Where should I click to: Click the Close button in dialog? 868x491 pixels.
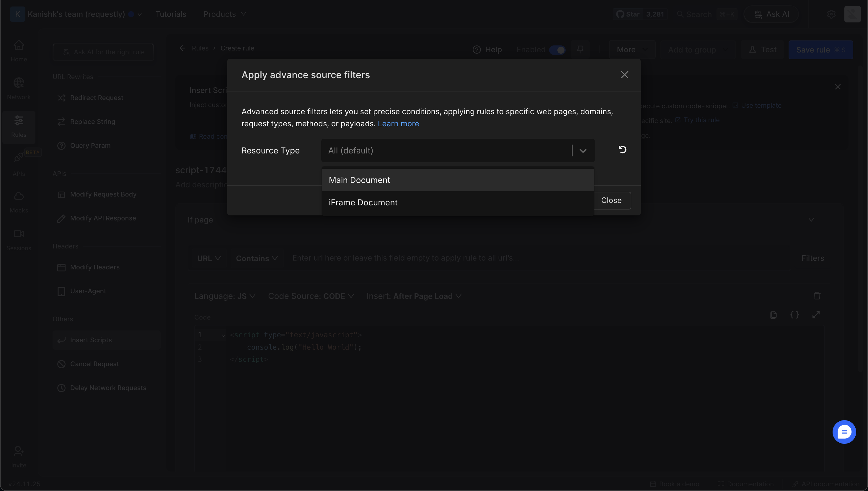611,201
